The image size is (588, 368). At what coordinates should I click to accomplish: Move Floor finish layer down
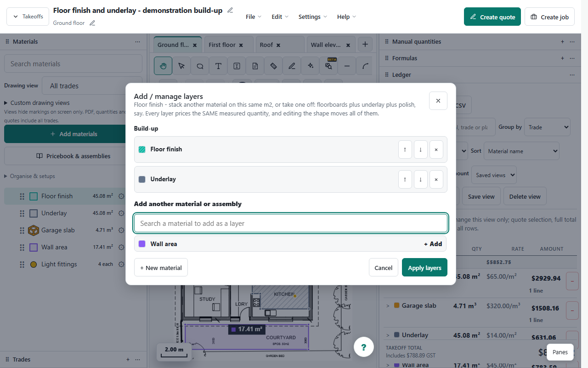coord(420,149)
